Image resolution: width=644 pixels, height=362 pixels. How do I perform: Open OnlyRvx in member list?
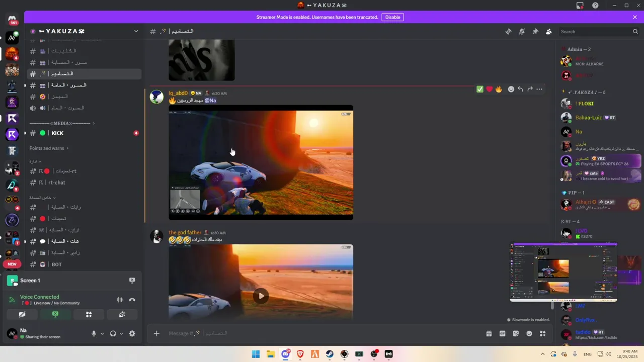(x=585, y=320)
